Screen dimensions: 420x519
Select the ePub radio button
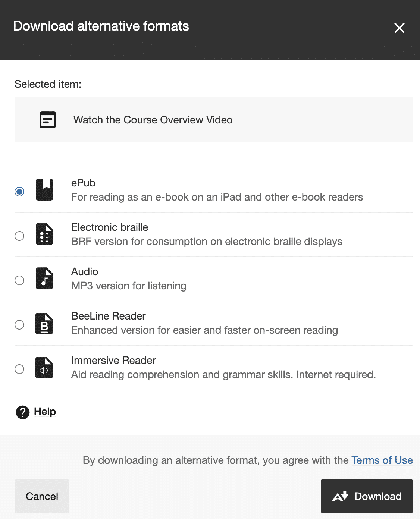coord(19,192)
